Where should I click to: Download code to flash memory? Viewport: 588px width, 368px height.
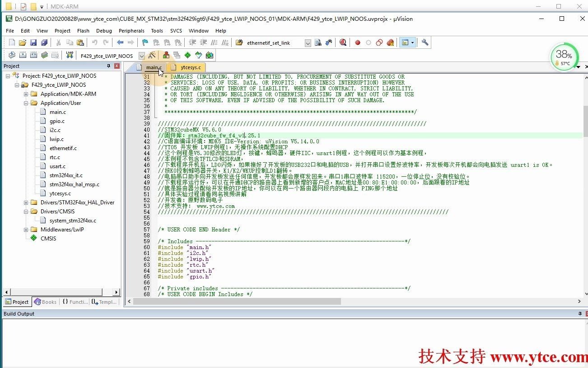tap(70, 55)
